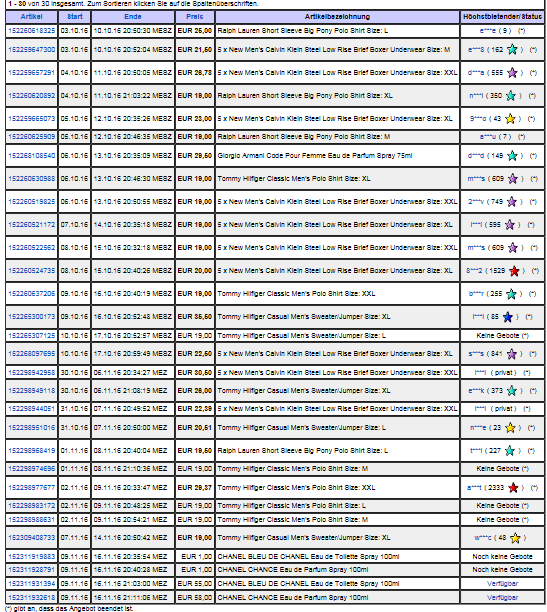Click yellow star next to 9***o (43)
This screenshot has height=612, width=547.
[x=510, y=118]
